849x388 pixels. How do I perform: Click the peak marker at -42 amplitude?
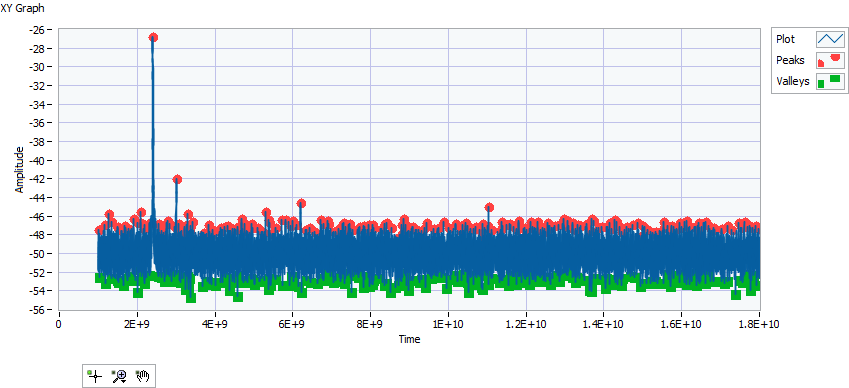click(177, 179)
